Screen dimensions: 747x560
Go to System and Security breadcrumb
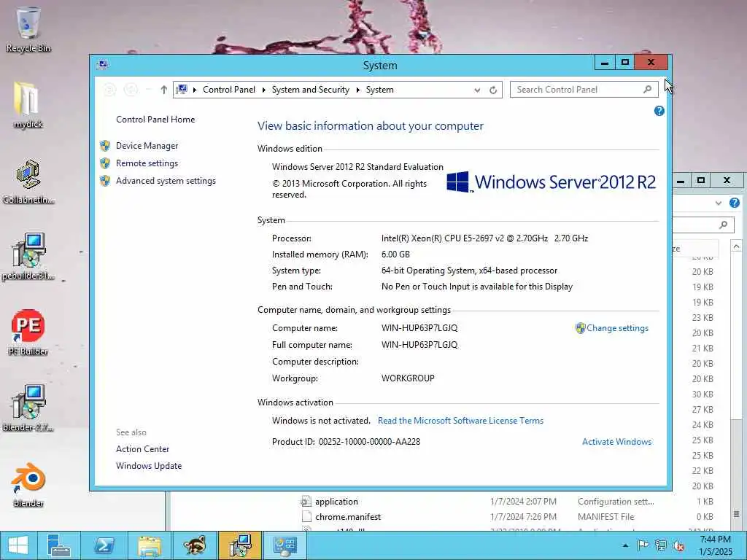[311, 90]
